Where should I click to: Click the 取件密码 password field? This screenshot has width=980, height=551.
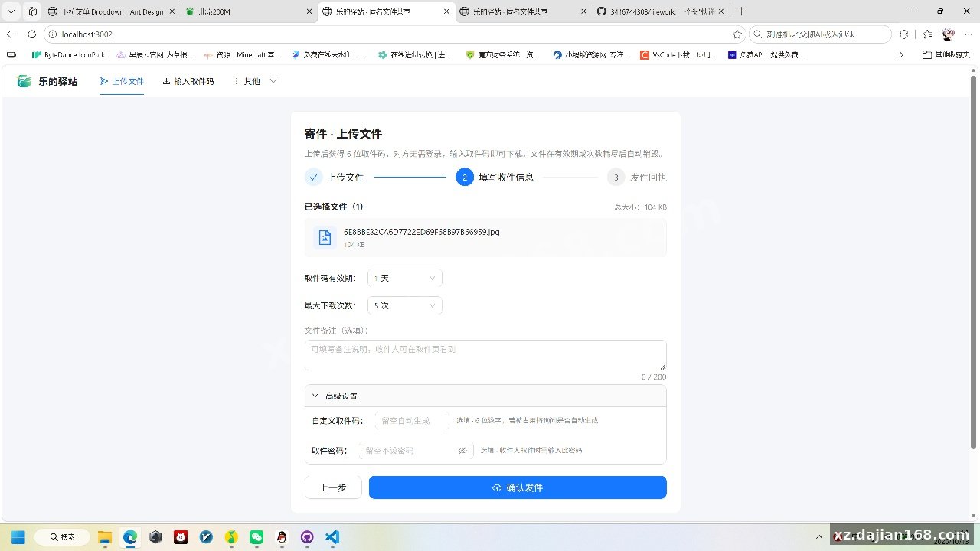click(416, 451)
